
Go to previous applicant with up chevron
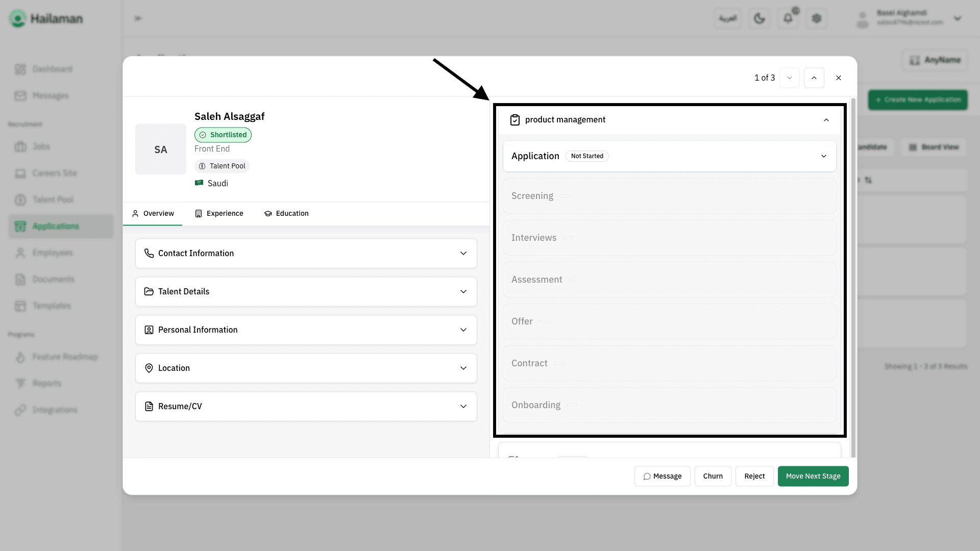click(814, 78)
